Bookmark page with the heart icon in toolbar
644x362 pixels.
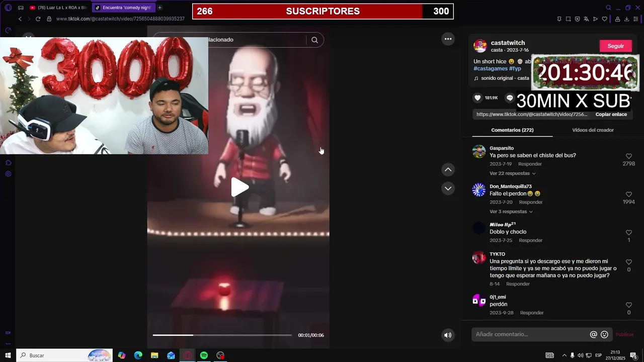pyautogui.click(x=604, y=19)
